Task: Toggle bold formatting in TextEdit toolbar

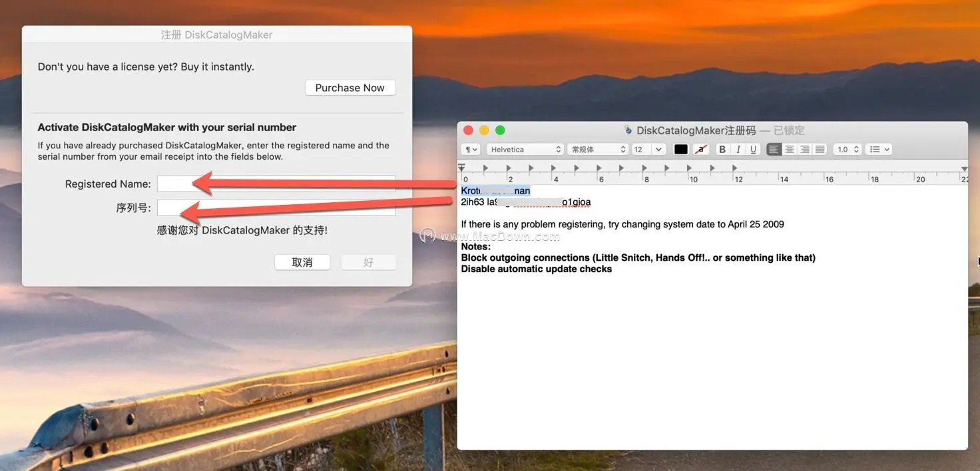Action: [722, 150]
